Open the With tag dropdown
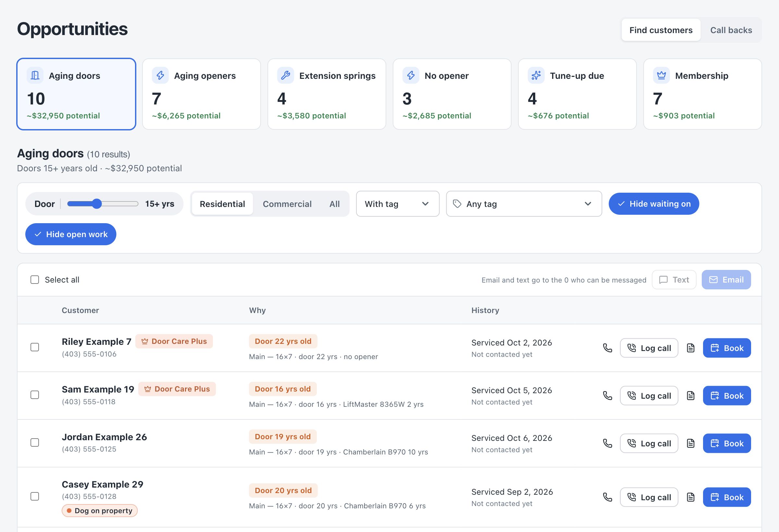 pyautogui.click(x=398, y=204)
